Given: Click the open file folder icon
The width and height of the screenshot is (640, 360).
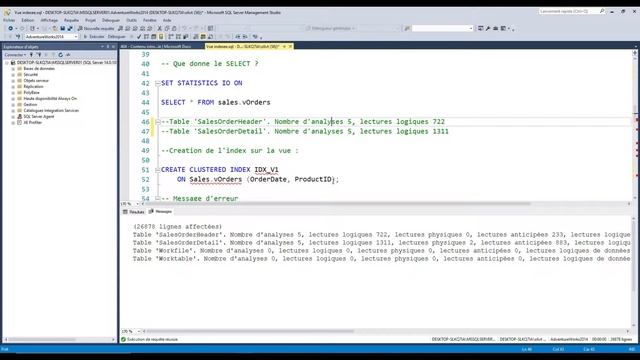Looking at the screenshot, I should click(x=55, y=29).
